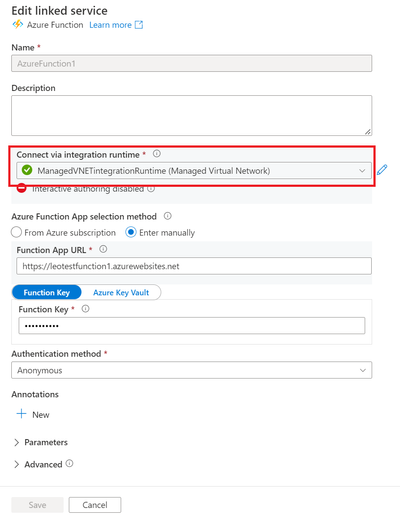Click into the Function App URL field
Screen dimensions: 400x517
[194, 266]
